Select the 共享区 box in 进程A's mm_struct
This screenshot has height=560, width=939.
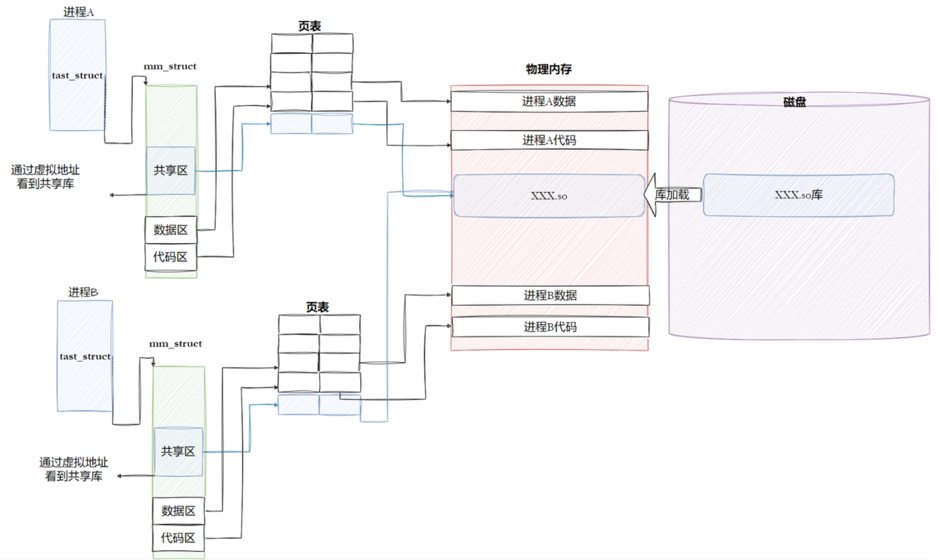click(170, 170)
